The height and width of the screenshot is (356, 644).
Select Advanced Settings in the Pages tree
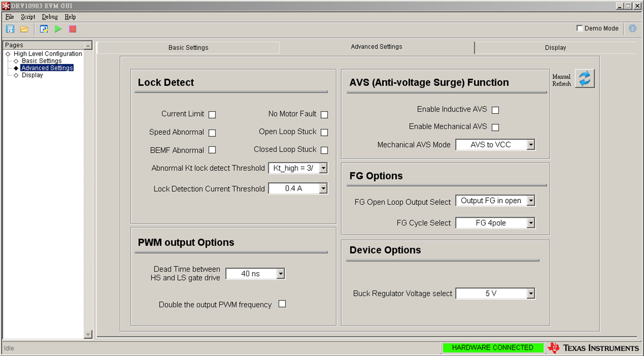47,68
